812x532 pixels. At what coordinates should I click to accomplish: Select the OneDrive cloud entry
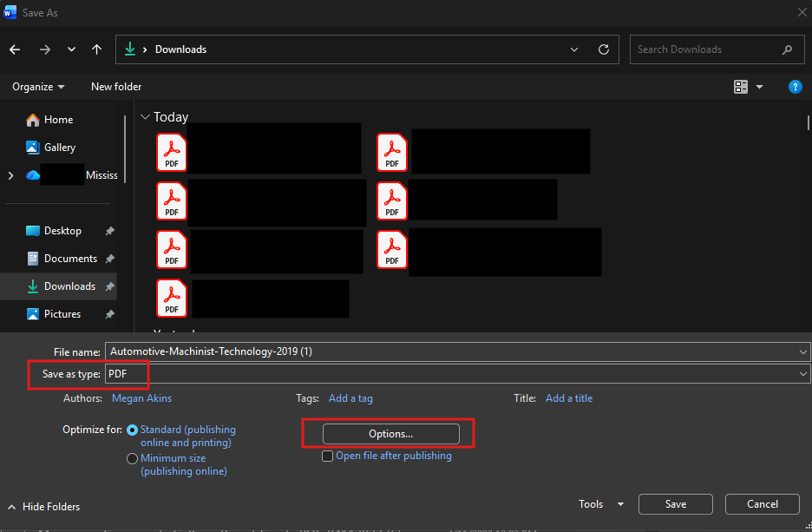(x=71, y=175)
